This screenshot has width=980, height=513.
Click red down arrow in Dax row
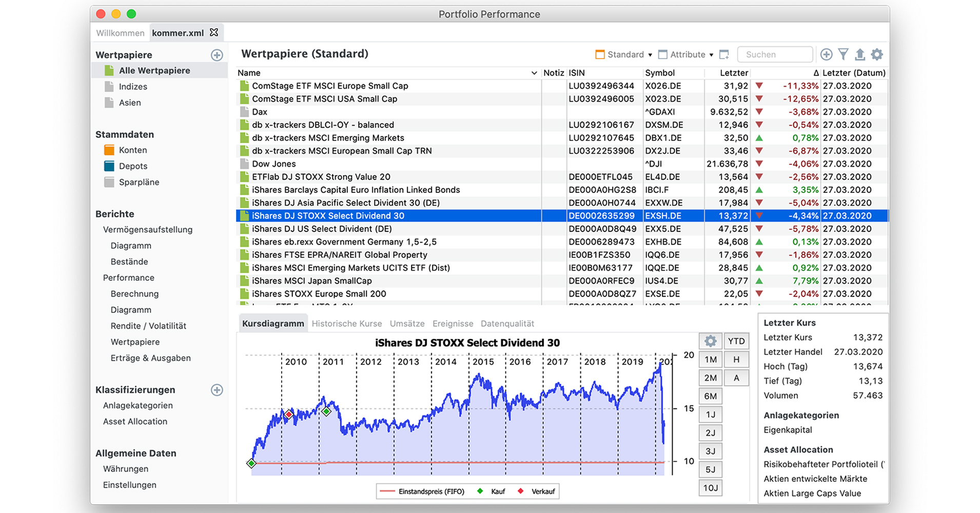tap(759, 112)
